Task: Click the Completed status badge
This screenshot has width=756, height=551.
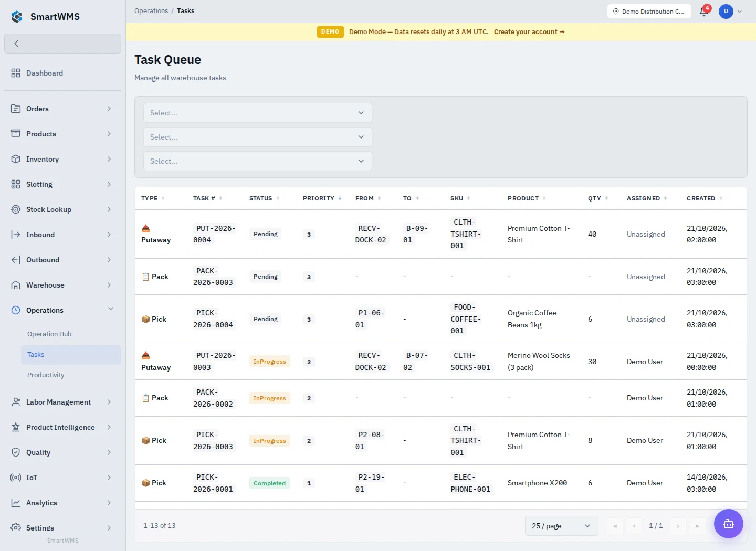Action: [x=269, y=483]
